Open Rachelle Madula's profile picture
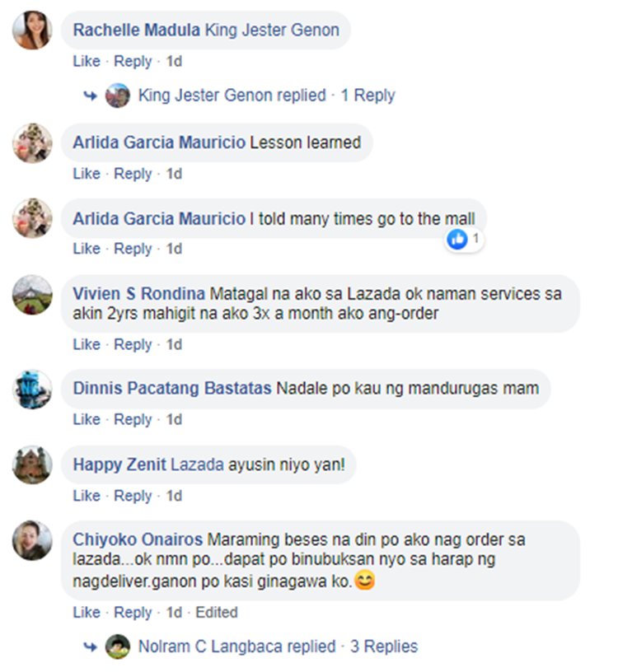Viewport: 618px width, 672px height. 32,30
